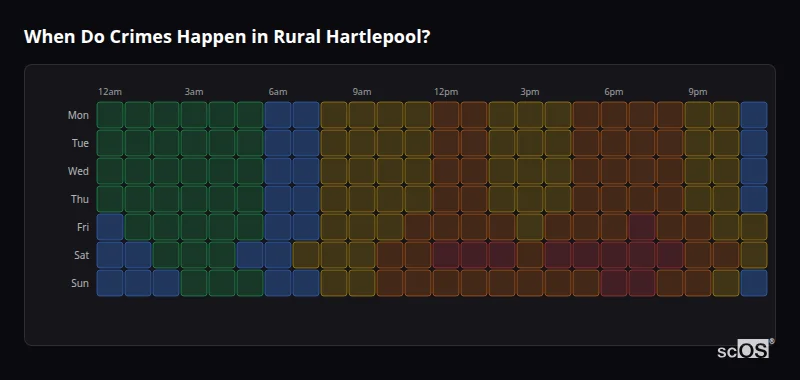The width and height of the screenshot is (800, 380).
Task: Select the Friday 3pm yellow cell
Action: [x=530, y=227]
